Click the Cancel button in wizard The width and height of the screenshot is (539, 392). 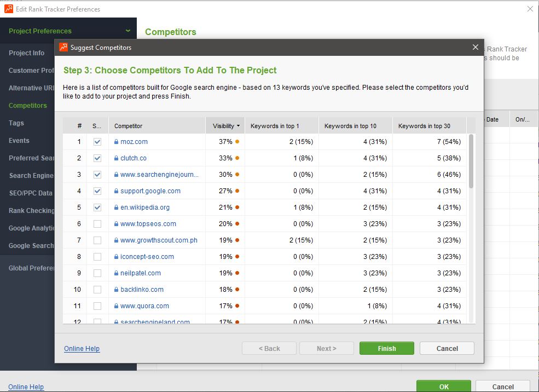click(447, 348)
